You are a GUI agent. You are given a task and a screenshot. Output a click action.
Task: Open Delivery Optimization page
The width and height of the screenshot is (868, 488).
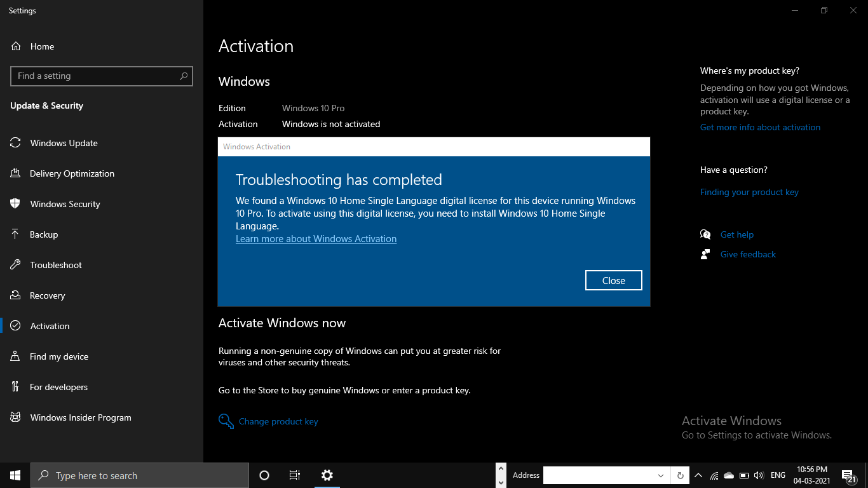[72, 173]
